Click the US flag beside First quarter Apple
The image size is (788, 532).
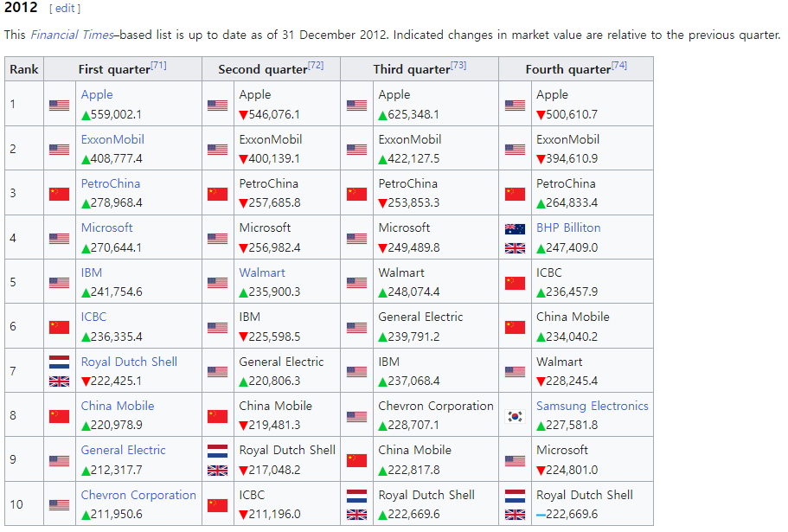[60, 105]
